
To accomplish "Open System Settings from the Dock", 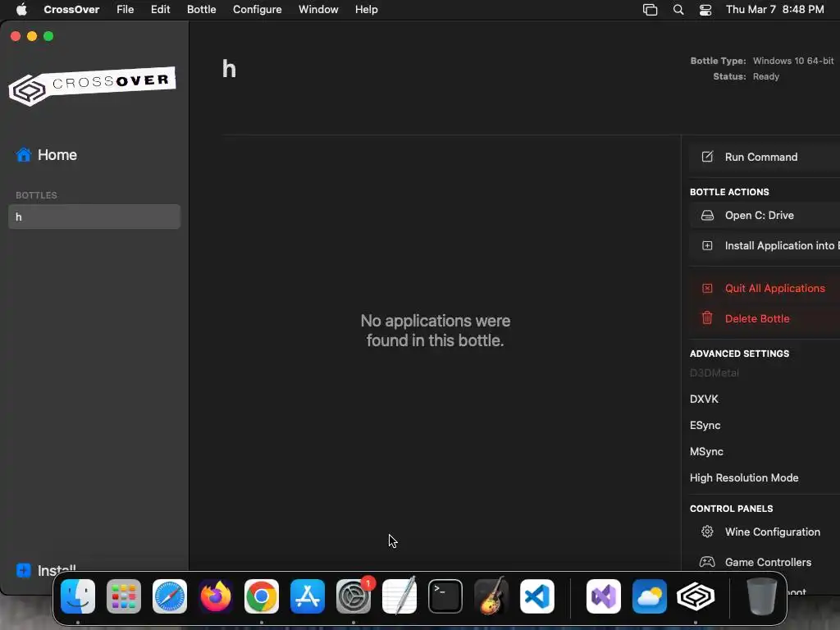I will point(354,596).
